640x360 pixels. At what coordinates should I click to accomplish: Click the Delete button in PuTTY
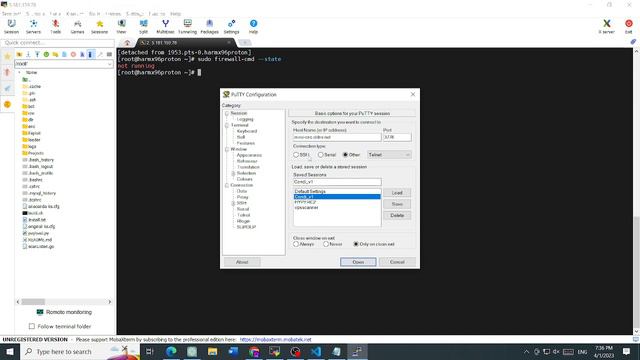(x=397, y=216)
